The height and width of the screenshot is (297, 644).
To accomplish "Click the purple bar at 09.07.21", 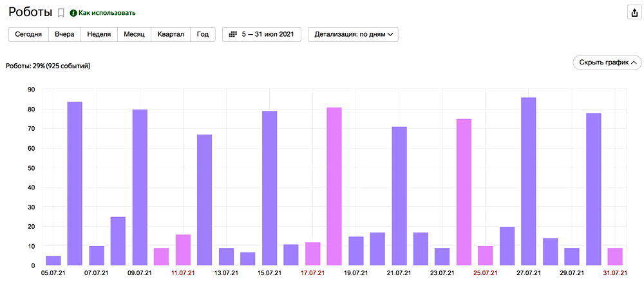I will coord(140,187).
